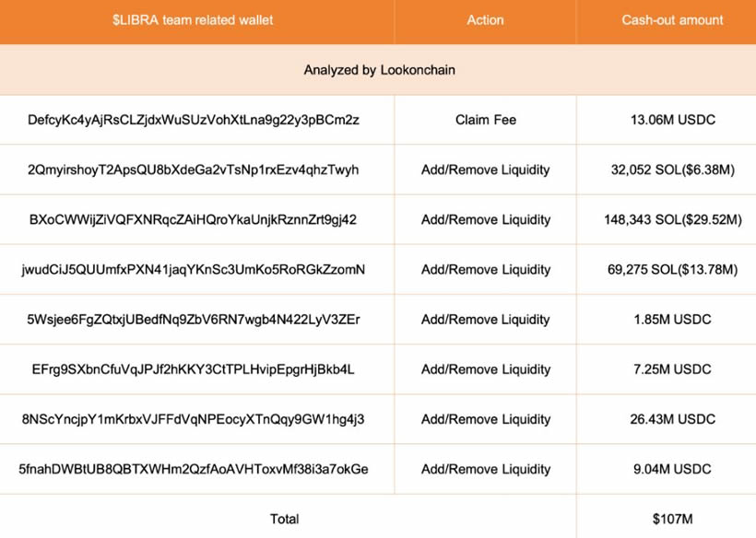Select wallet address starting with DefcyKc4y
This screenshot has width=756, height=538.
coord(194,120)
